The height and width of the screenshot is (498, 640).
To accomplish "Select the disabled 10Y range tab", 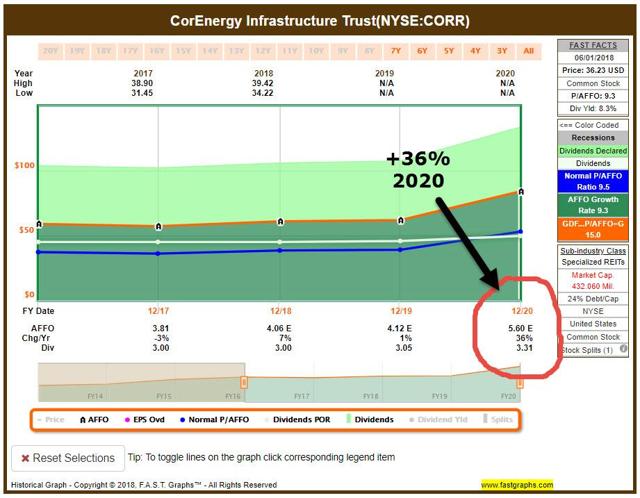I will pyautogui.click(x=316, y=51).
